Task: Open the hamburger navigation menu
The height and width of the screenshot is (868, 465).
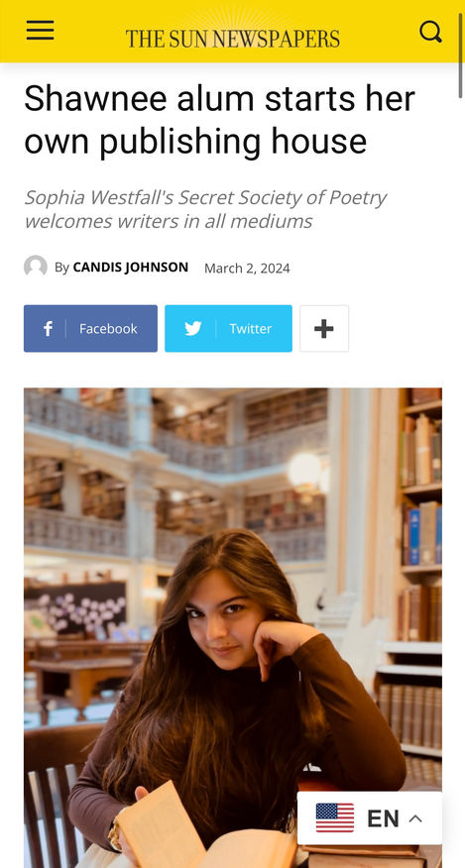Action: point(40,31)
